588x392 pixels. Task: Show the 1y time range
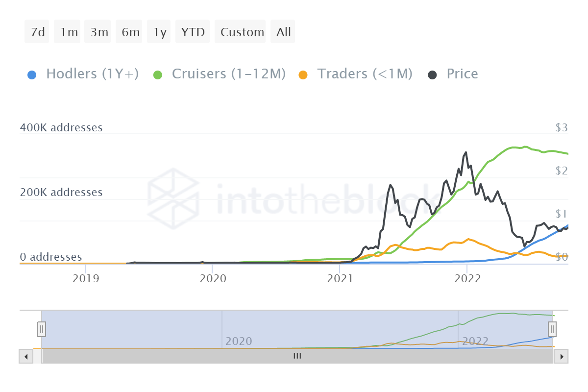tap(160, 32)
